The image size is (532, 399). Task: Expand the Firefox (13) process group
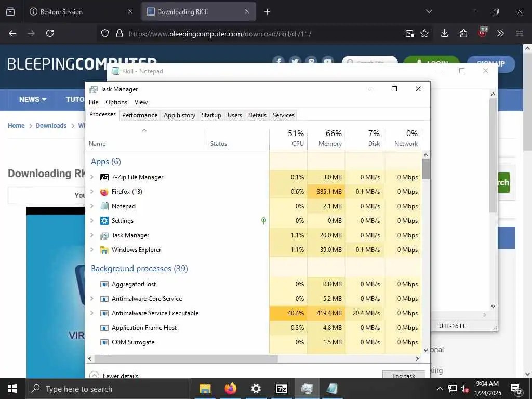(92, 191)
